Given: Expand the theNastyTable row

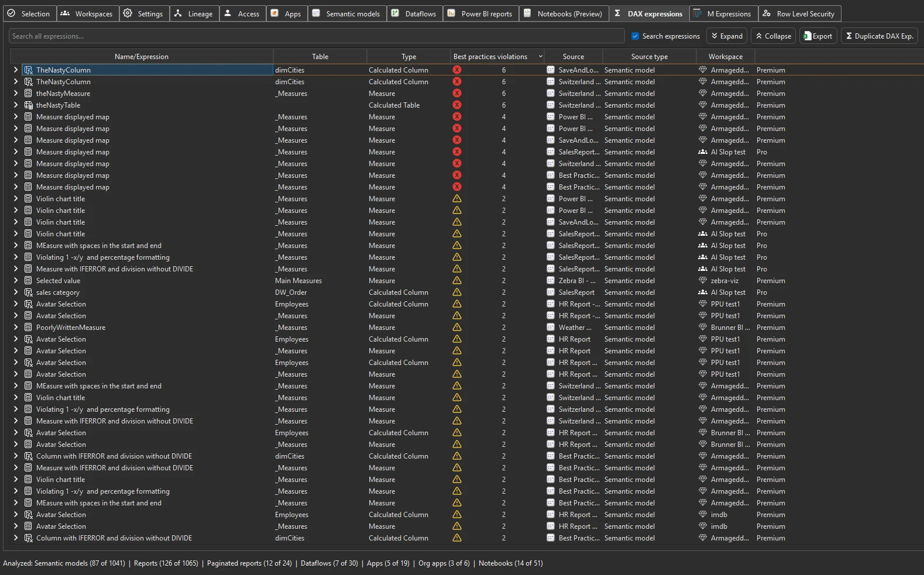Looking at the screenshot, I should coord(16,105).
